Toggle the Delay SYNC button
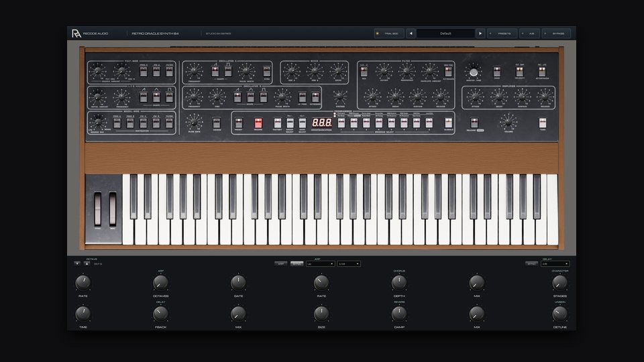The image size is (644, 362). point(531,264)
